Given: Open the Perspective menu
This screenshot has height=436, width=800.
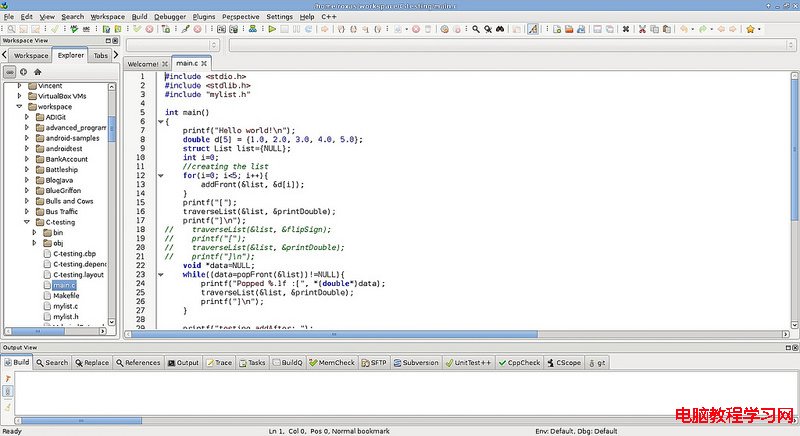Looking at the screenshot, I should [240, 17].
